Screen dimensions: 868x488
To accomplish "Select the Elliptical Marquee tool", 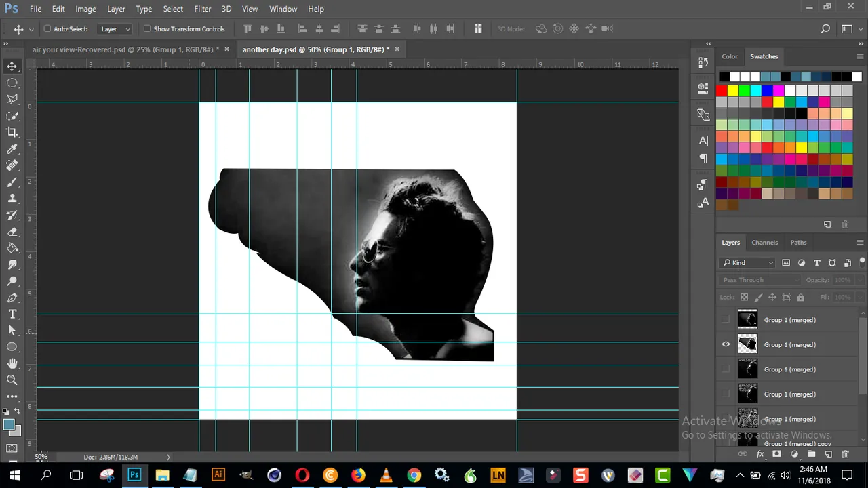I will [12, 83].
